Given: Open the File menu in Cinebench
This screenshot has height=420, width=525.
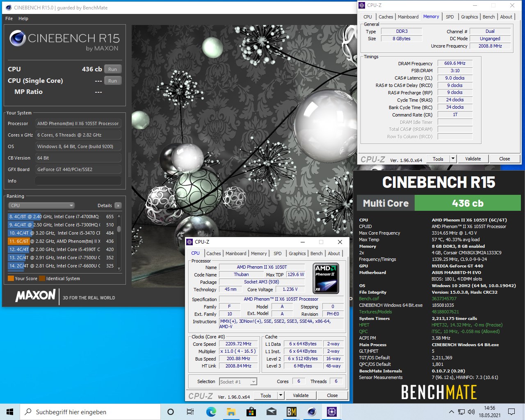Looking at the screenshot, I should click(9, 18).
